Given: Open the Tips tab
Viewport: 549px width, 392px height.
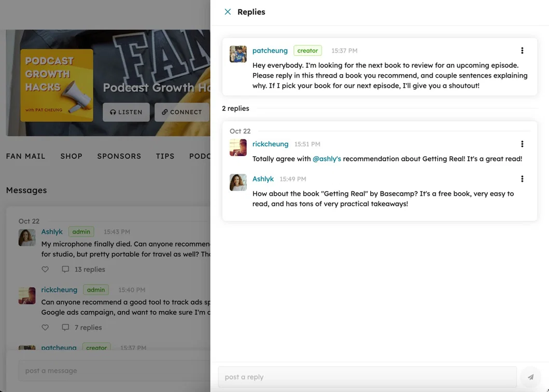Looking at the screenshot, I should pos(165,156).
